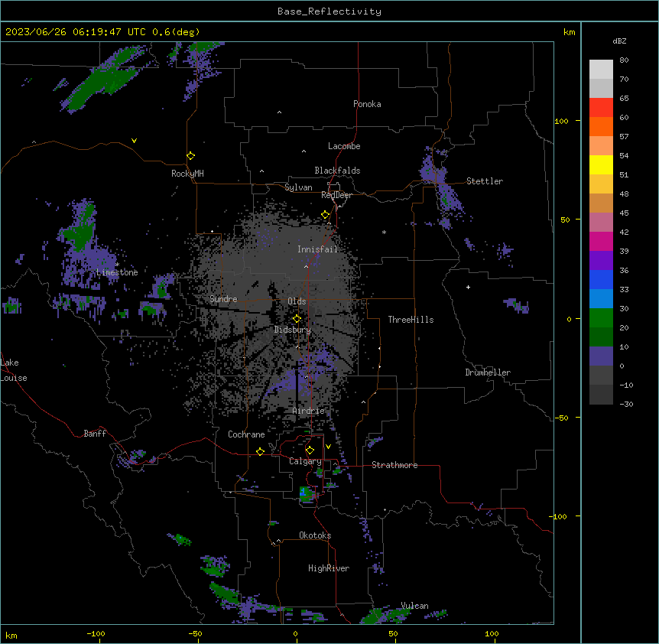Choose the mauve pink 42-45 dBZ legend swatch
The height and width of the screenshot is (644, 659).
pos(601,223)
